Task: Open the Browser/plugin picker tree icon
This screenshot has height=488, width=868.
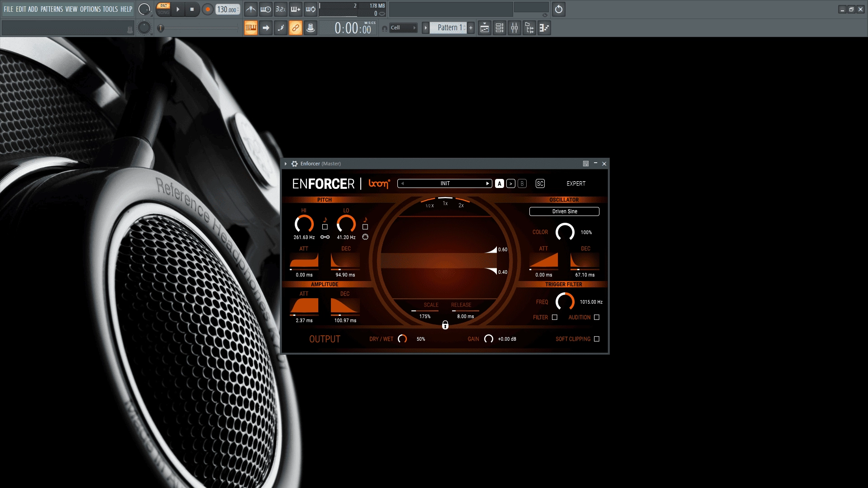Action: pos(529,28)
